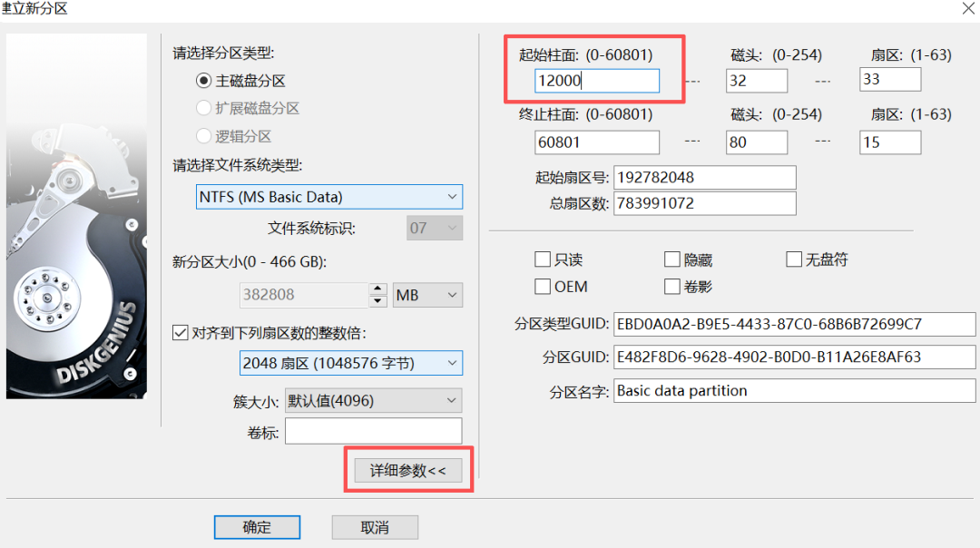Select the 主磁盘分区 radio button
The width and height of the screenshot is (980, 548).
pos(204,81)
